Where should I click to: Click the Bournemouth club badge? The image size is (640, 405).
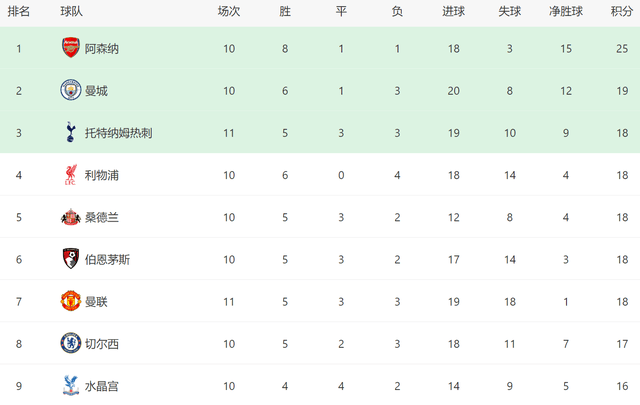coord(70,259)
